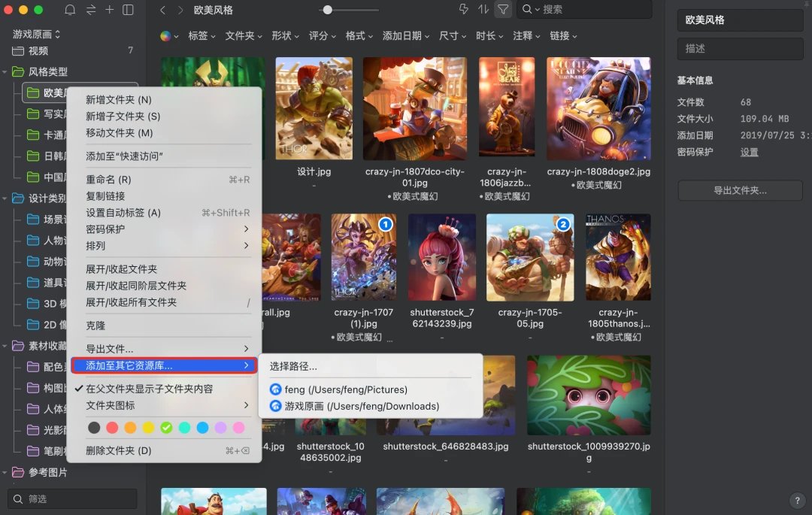This screenshot has height=515, width=812.
Task: Open the color filter wheel
Action: [x=165, y=36]
